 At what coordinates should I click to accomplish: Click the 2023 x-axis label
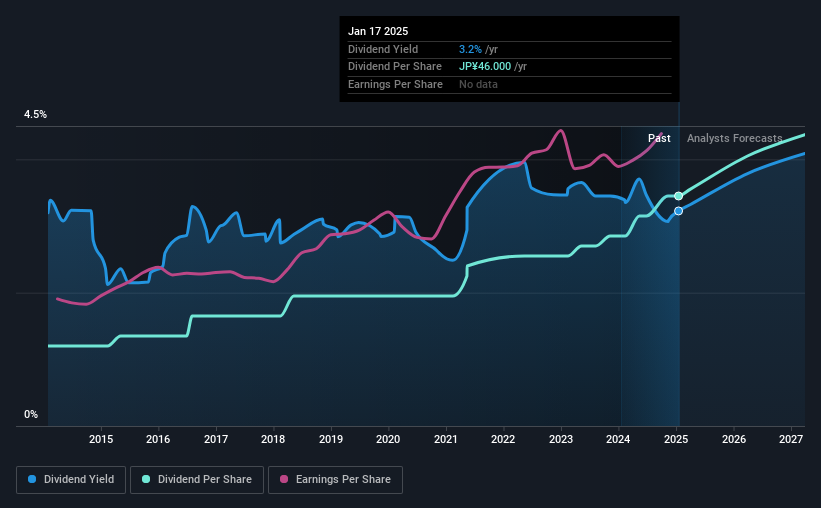click(561, 439)
